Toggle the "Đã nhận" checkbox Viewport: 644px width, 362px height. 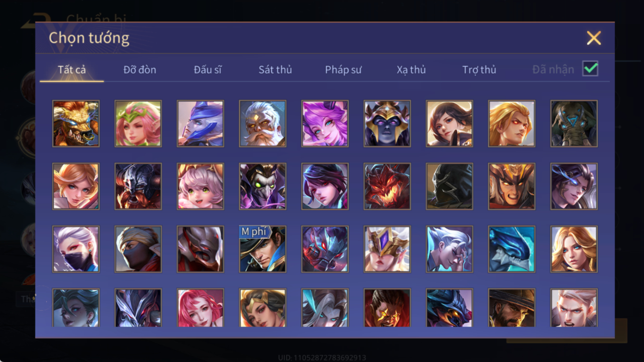[590, 69]
